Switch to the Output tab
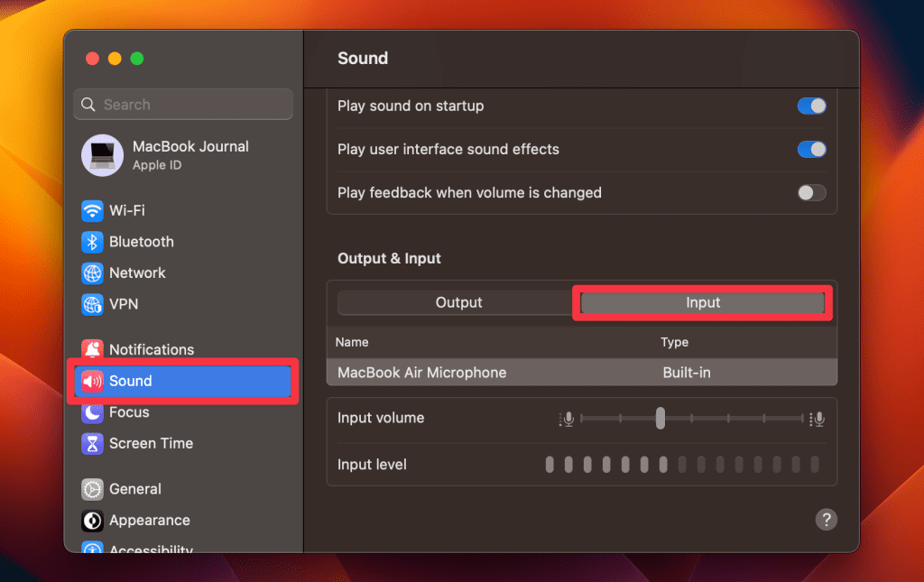Screen dimensions: 924x582 point(458,303)
